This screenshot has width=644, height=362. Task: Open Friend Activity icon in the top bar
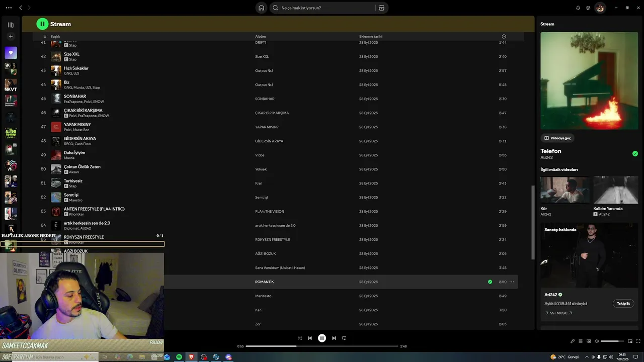588,8
